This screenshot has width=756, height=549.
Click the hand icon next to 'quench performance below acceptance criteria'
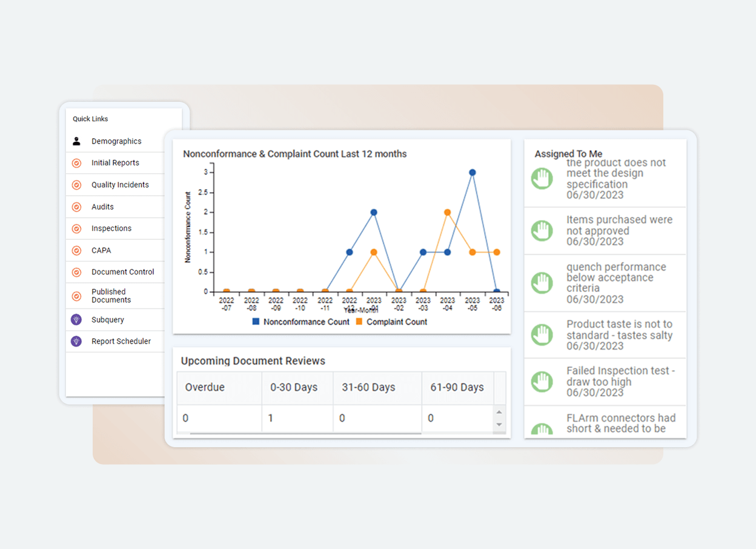coord(541,283)
